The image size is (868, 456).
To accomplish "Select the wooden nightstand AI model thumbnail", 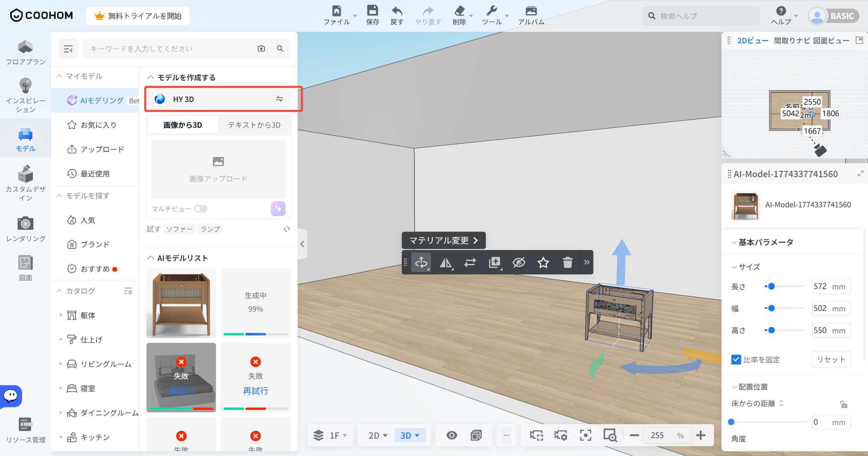I will coord(181,303).
